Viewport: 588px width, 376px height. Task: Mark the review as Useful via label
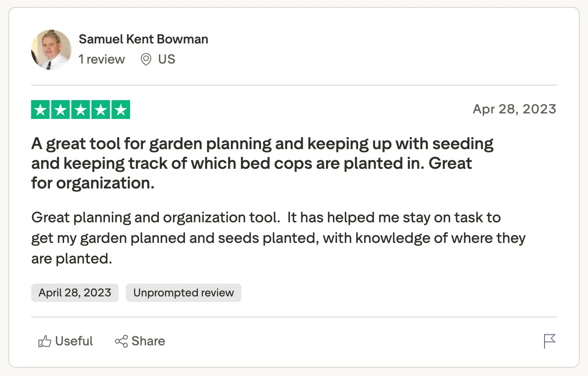(x=74, y=341)
